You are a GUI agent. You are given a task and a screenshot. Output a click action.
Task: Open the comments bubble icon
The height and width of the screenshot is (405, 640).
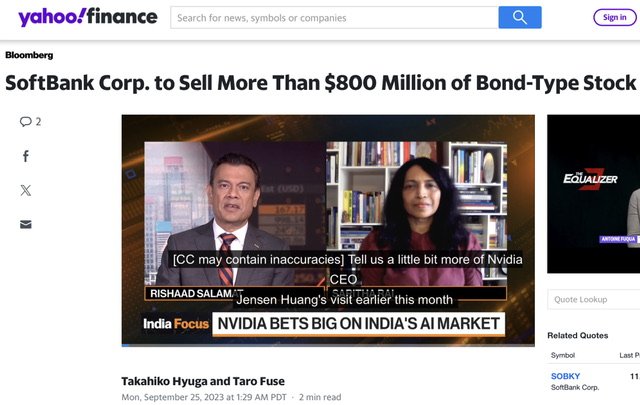point(25,122)
